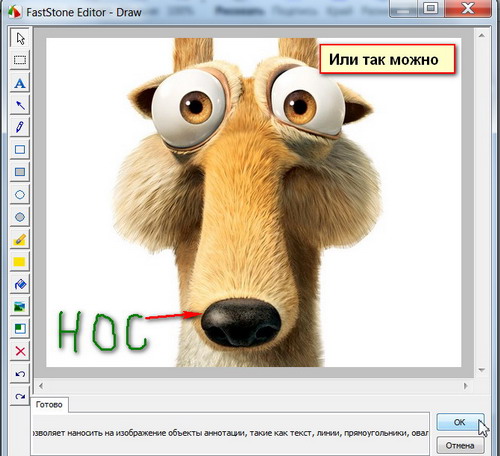Choose the dashed rectangular selection tool

(x=20, y=60)
